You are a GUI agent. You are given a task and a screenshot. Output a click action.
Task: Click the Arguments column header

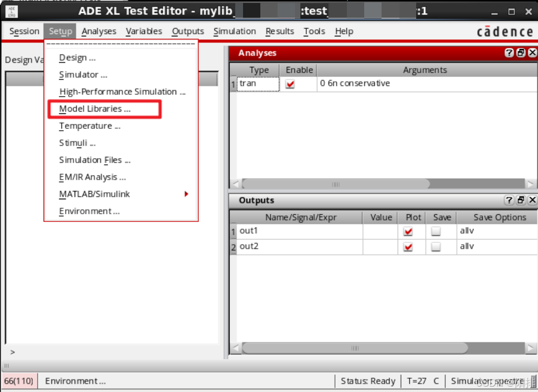click(426, 70)
